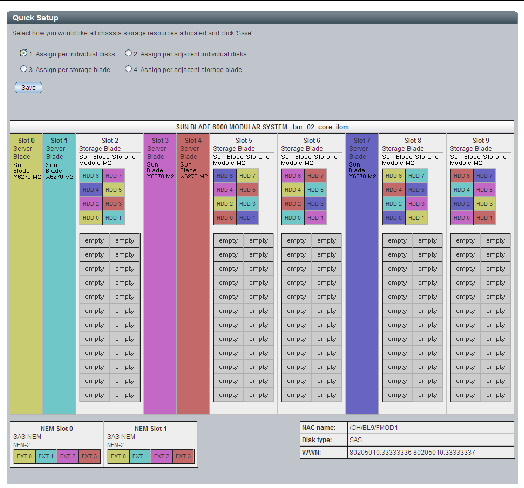
Task: Select the Slot 3 server blade column
Action: [160, 274]
